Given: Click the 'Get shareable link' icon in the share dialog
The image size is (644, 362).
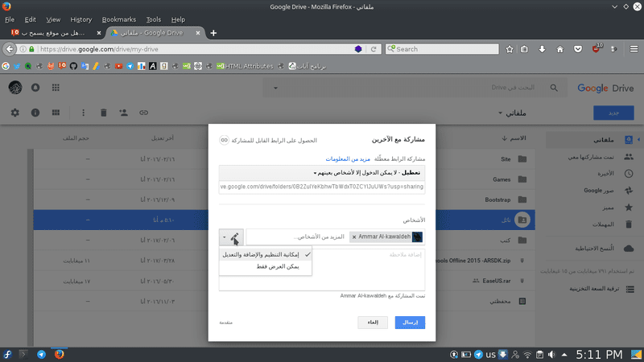Looking at the screenshot, I should [224, 140].
